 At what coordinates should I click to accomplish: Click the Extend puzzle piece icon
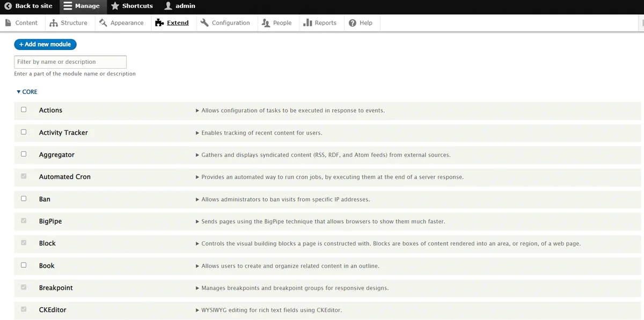[x=159, y=23]
